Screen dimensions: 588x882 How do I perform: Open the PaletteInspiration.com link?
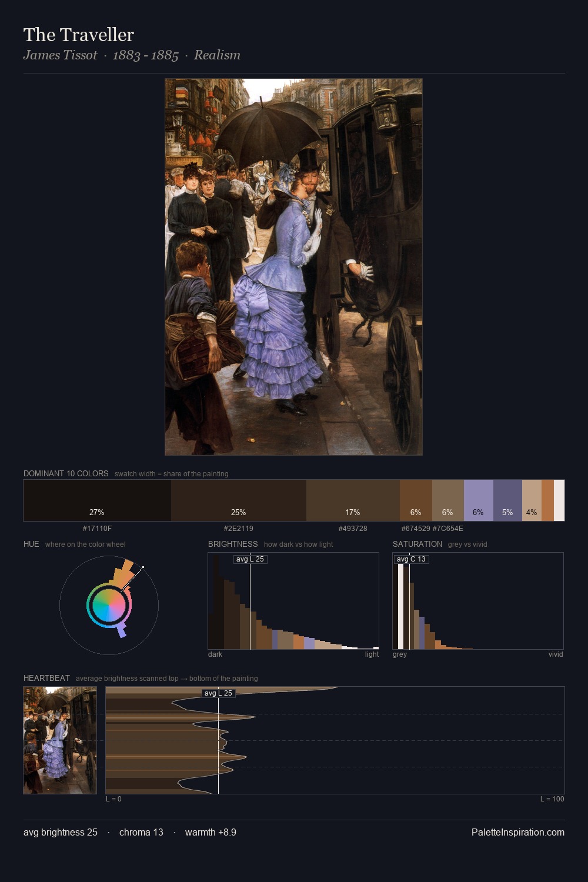[518, 832]
